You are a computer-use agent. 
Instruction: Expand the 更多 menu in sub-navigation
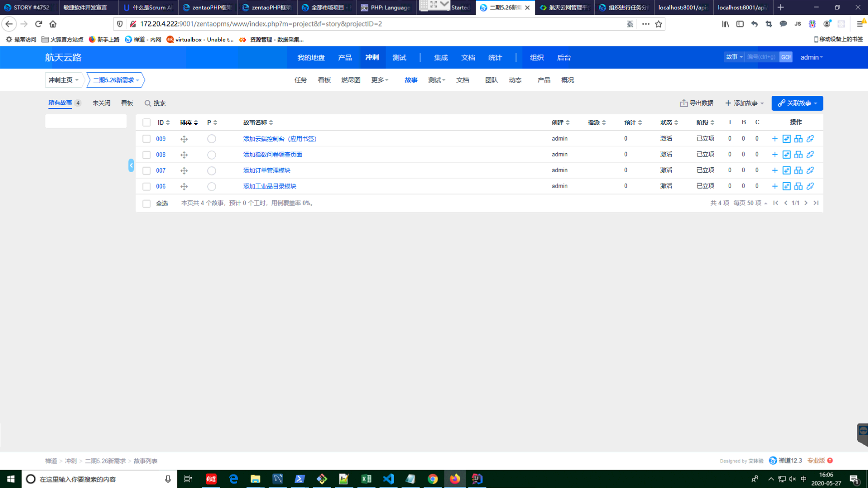tap(380, 80)
